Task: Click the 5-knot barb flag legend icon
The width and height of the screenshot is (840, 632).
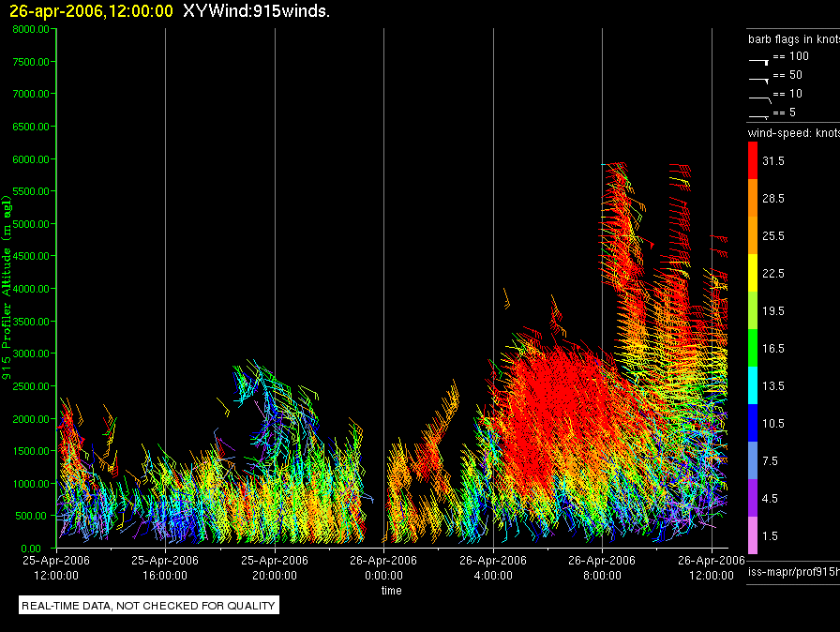Action: point(758,116)
